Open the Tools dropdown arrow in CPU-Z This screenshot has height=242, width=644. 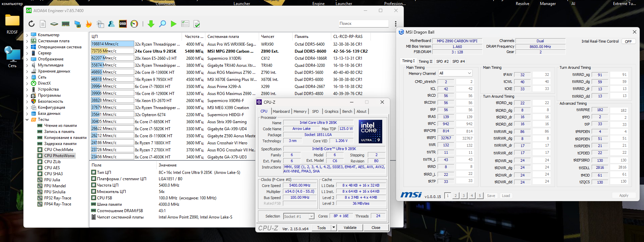334,228
